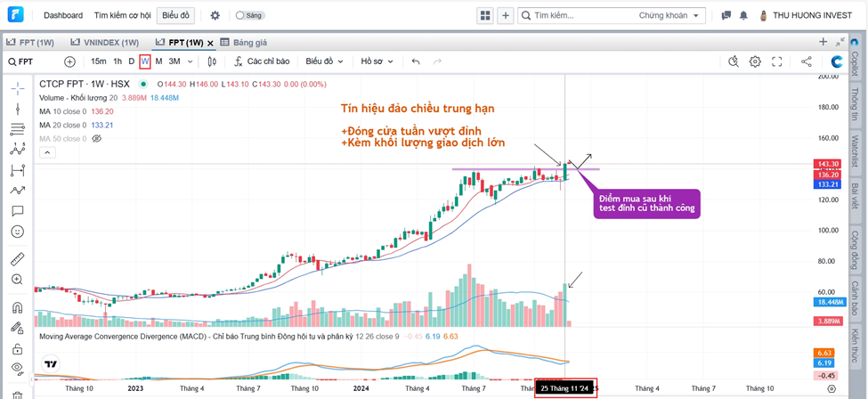Switch to the VNINDEX (1W) tab
Viewport: 868px width, 399px height.
[x=105, y=42]
